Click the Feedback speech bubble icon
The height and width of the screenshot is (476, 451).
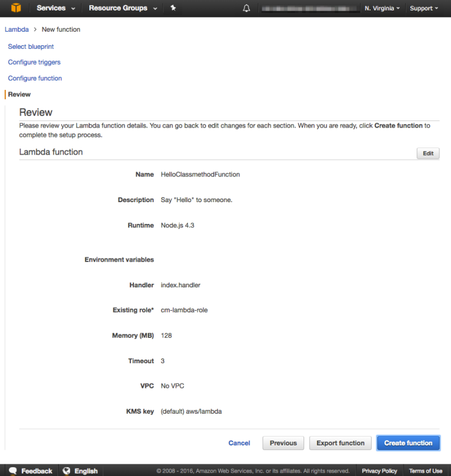point(14,470)
